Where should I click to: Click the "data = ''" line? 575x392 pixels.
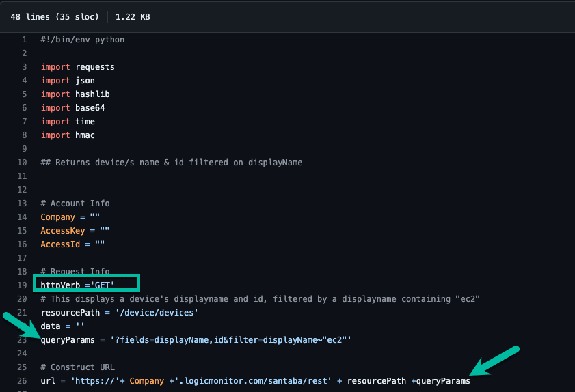pyautogui.click(x=63, y=326)
